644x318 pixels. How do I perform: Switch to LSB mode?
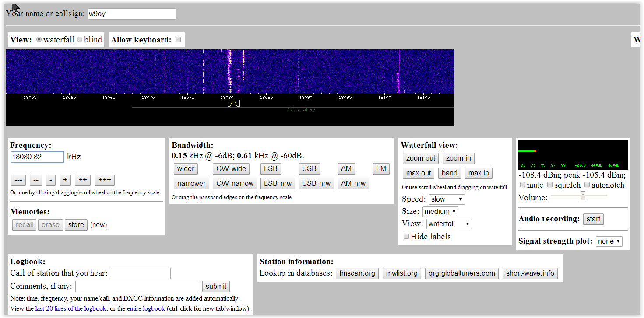[x=271, y=169]
